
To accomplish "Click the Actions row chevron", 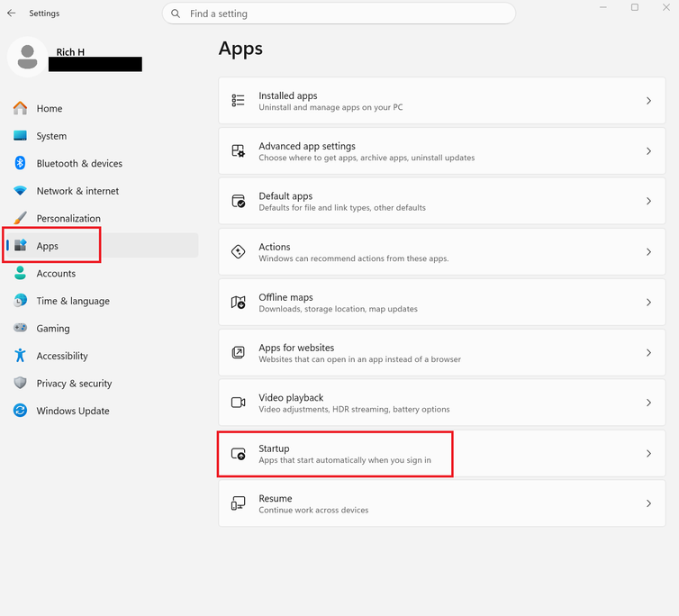I will (x=648, y=251).
